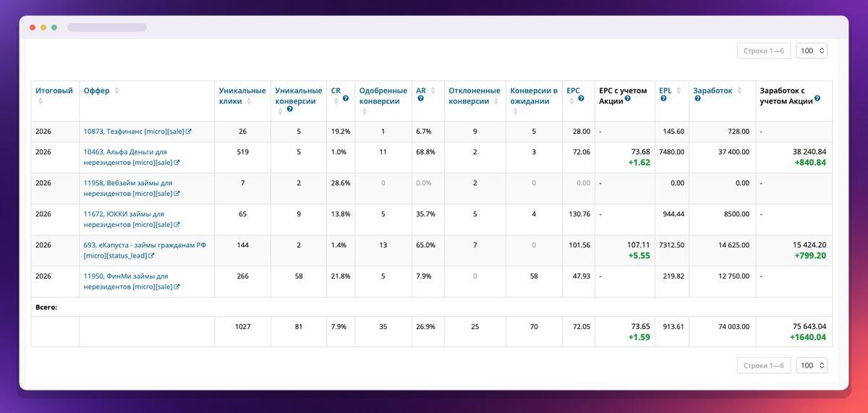This screenshot has height=413, width=868.
Task: Click the Уникальные клики header label
Action: [242, 95]
